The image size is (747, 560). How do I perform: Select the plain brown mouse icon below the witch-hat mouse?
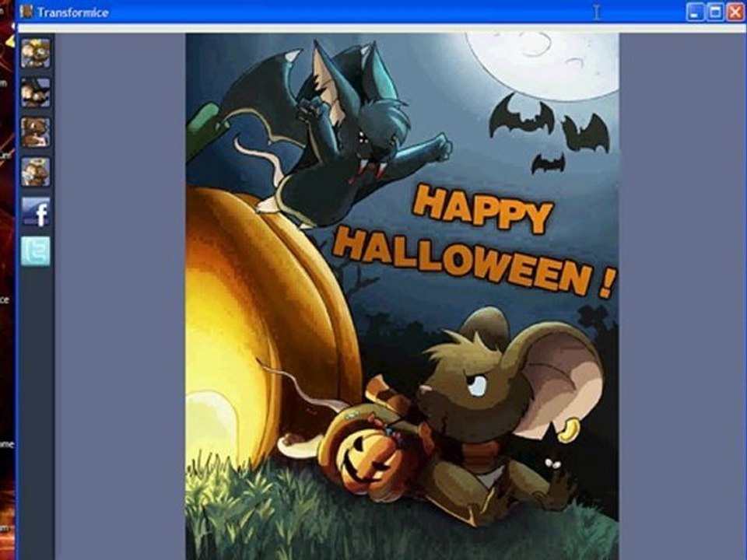tap(36, 132)
